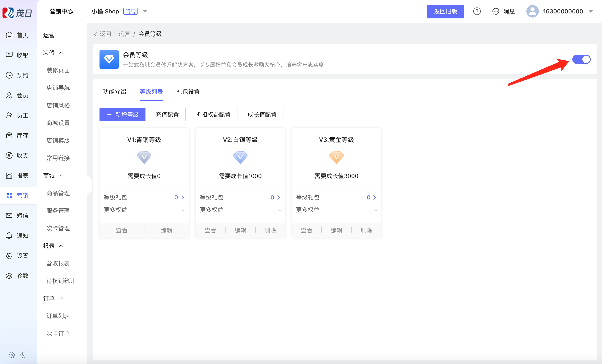Collapse the secondary sidebar panel arrow
The height and width of the screenshot is (364, 602).
(x=89, y=185)
